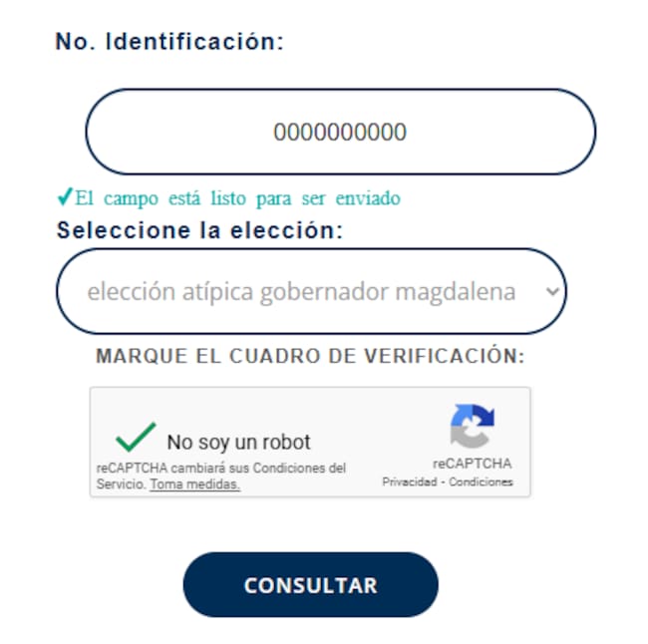Select the 'elección atípica gobernador magdalena' option text
This screenshot has height=644, width=648.
(x=301, y=292)
